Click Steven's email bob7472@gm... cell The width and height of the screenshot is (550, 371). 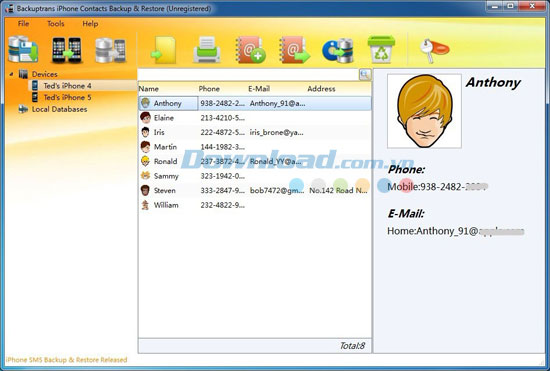click(x=277, y=190)
